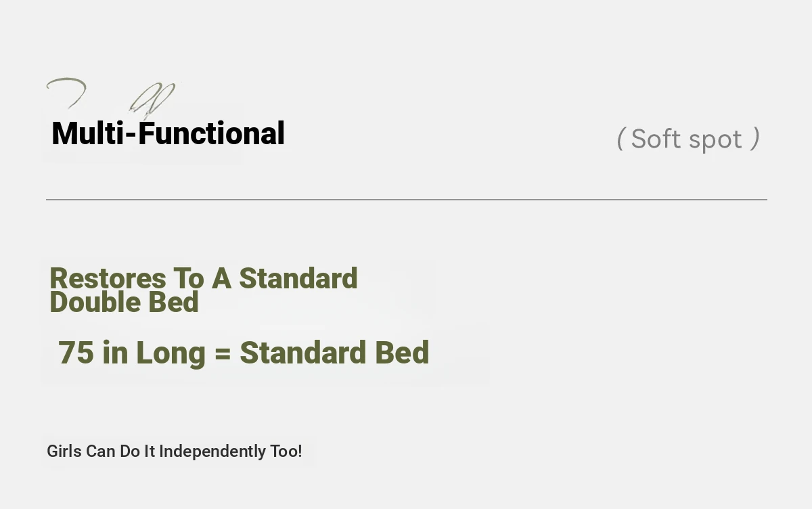
Task: Click the number 75
Action: tap(76, 353)
